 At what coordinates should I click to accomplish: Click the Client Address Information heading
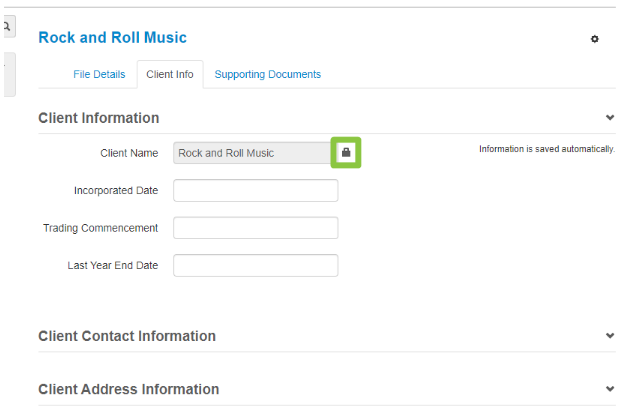click(x=128, y=389)
